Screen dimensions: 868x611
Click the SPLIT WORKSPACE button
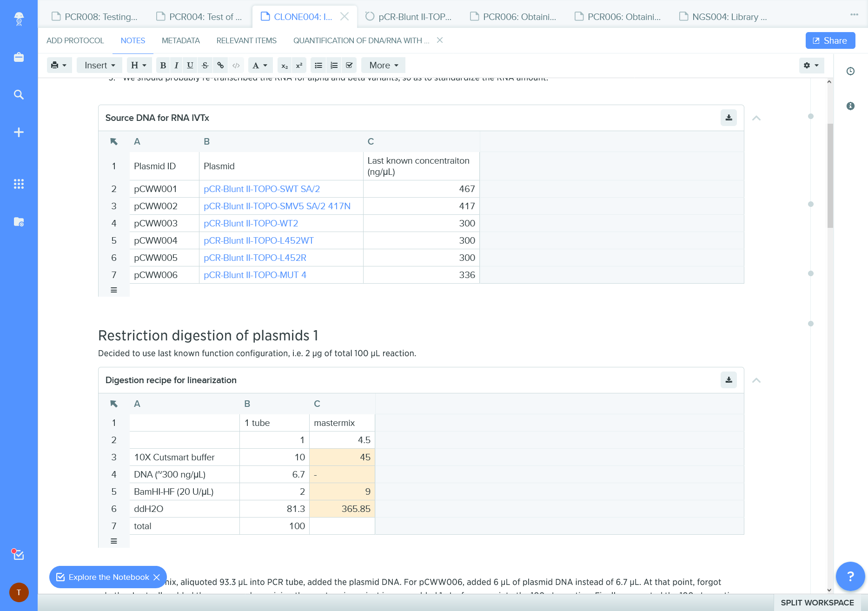coord(817,603)
